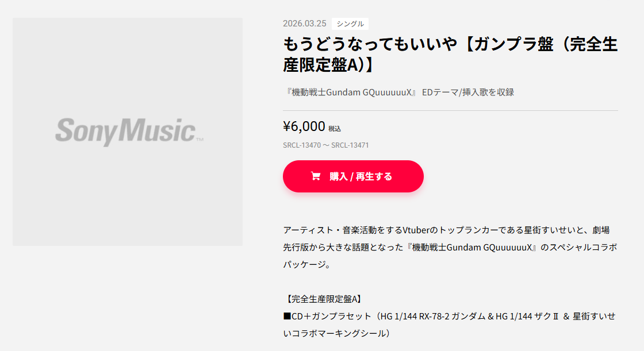This screenshot has width=644, height=351.
Task: Click the shopping cart icon
Action: (316, 176)
